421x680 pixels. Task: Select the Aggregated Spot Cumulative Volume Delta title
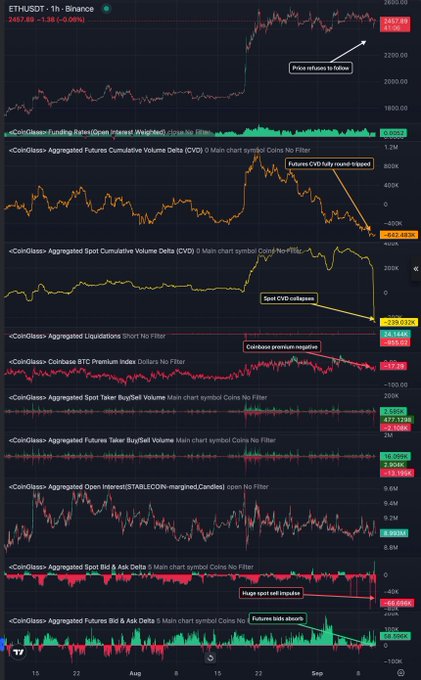(x=101, y=251)
